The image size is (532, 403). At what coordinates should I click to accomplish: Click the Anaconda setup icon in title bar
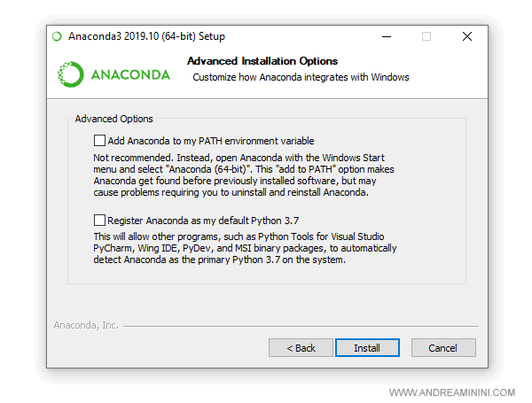click(x=58, y=36)
